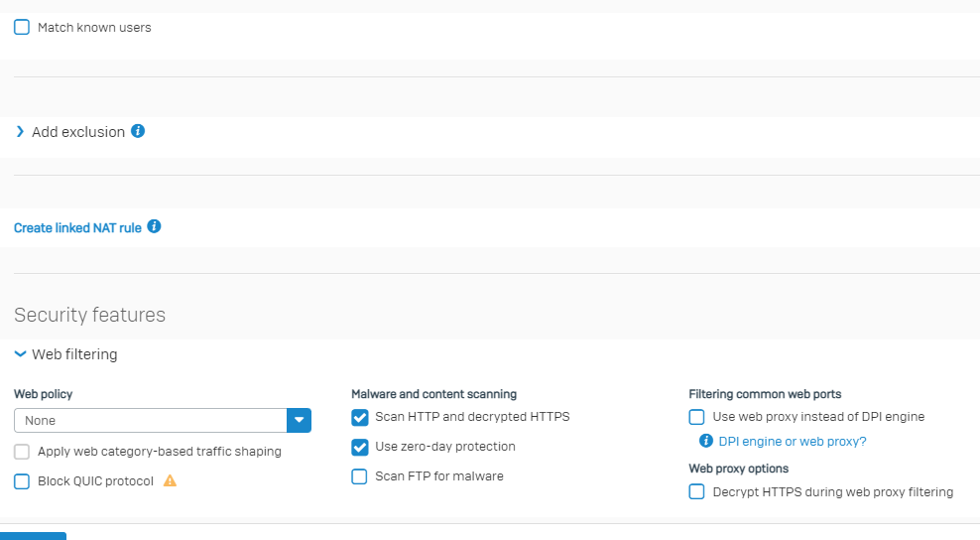This screenshot has height=540, width=980.
Task: Click the Web filtering section title
Action: [74, 354]
